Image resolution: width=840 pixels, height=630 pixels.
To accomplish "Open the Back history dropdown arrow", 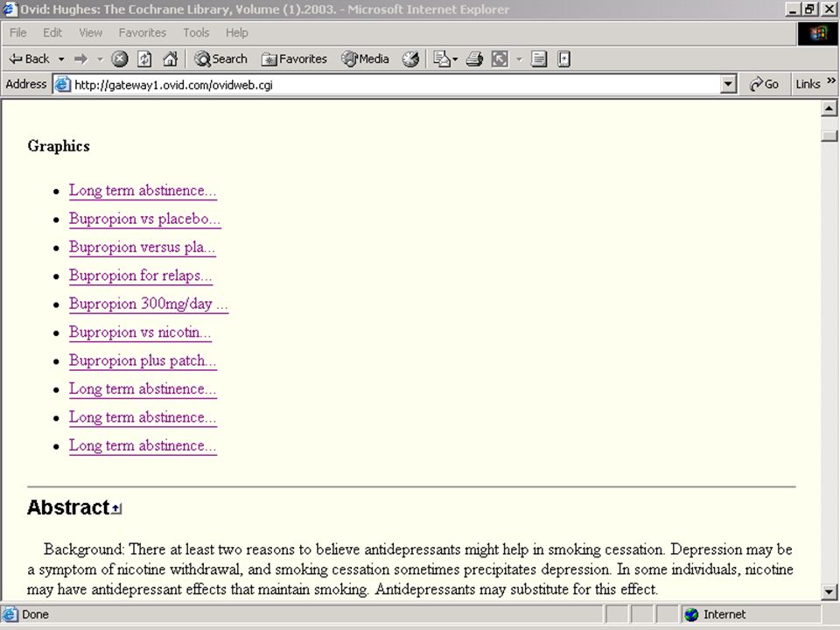I will tap(61, 59).
